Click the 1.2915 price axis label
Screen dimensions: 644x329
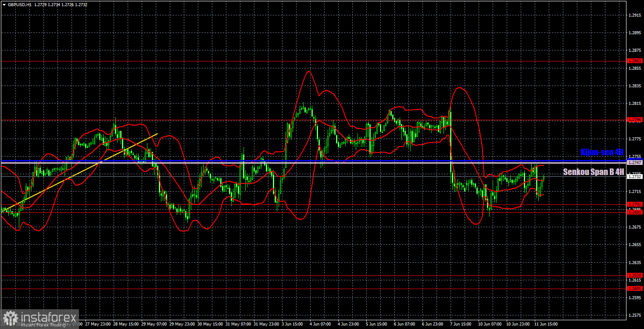click(x=635, y=15)
